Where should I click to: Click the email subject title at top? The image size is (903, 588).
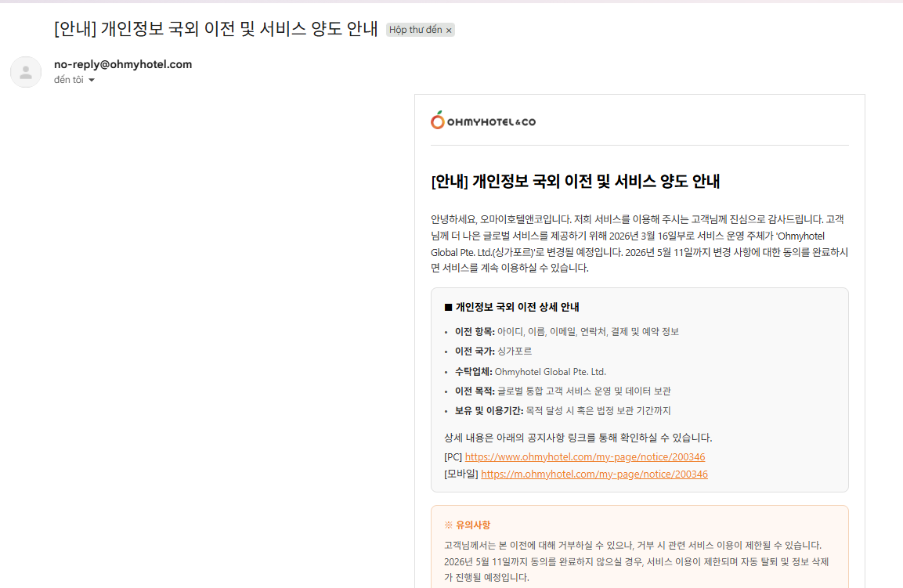215,29
